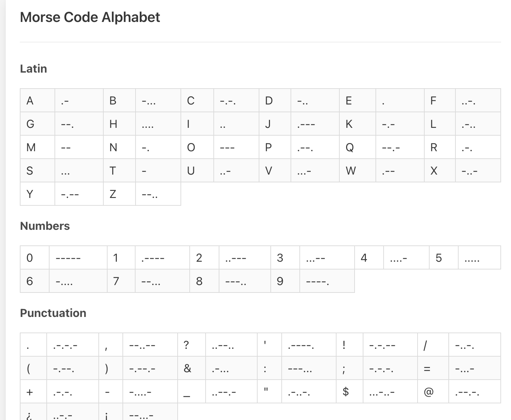Screen dimensions: 511x420
Task: Select the letter F cell
Action: (x=440, y=101)
